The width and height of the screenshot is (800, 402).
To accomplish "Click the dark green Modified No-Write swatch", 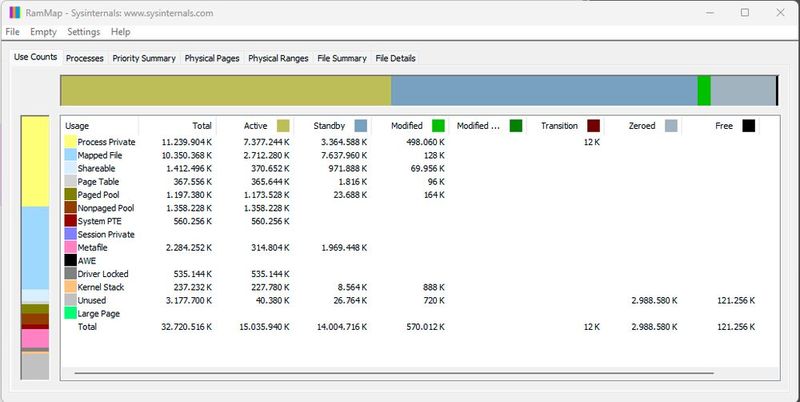I will coord(516,125).
